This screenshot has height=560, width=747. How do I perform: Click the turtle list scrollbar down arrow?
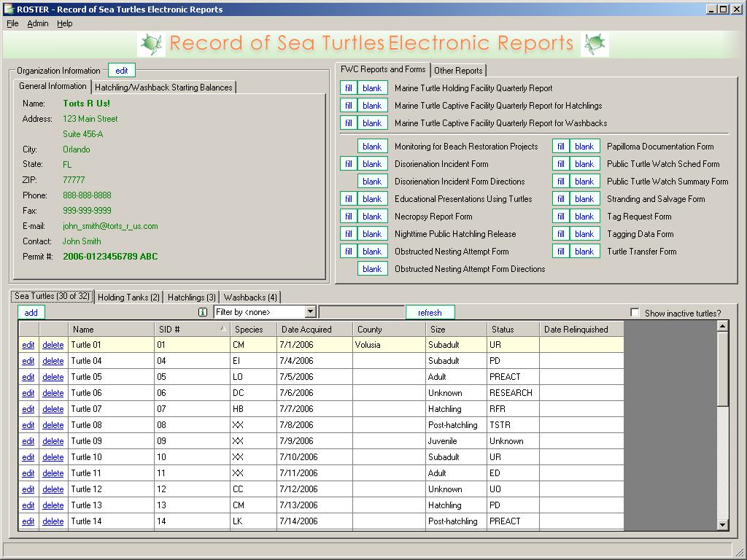[723, 524]
